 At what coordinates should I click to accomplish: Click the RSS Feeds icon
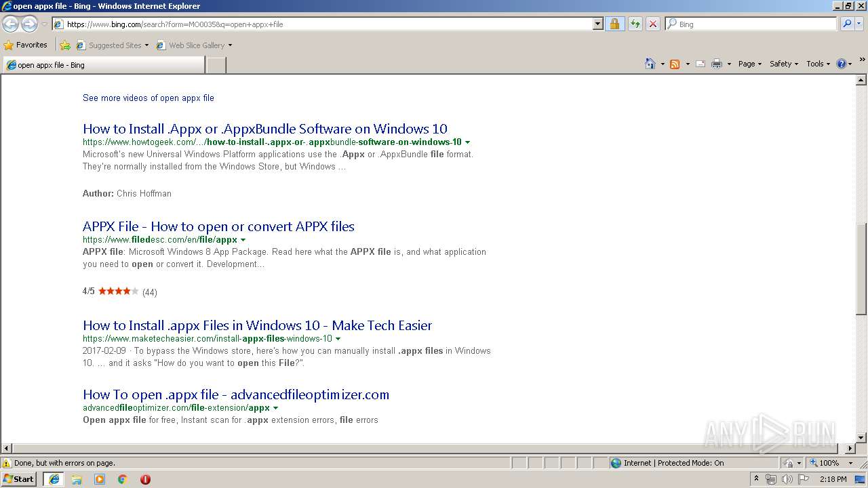click(675, 64)
